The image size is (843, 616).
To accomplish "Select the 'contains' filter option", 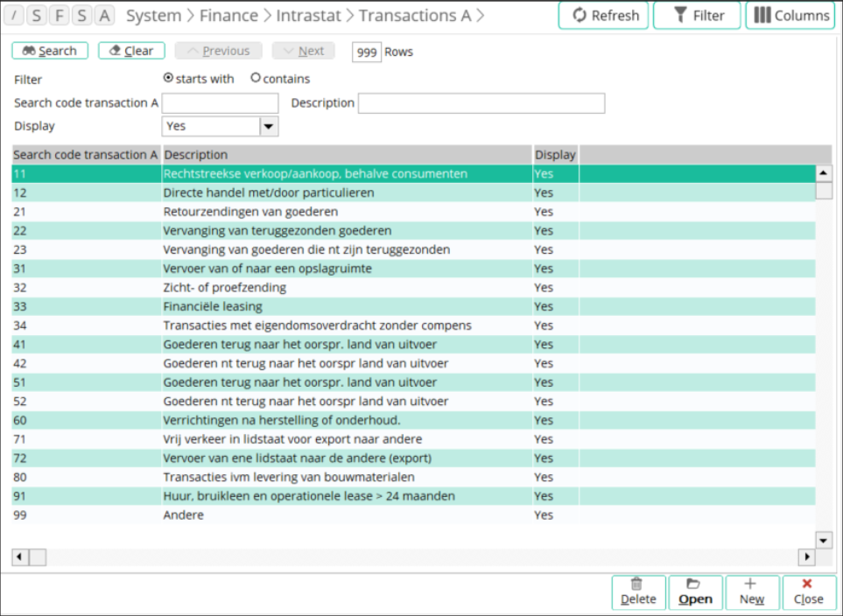I will (x=256, y=78).
